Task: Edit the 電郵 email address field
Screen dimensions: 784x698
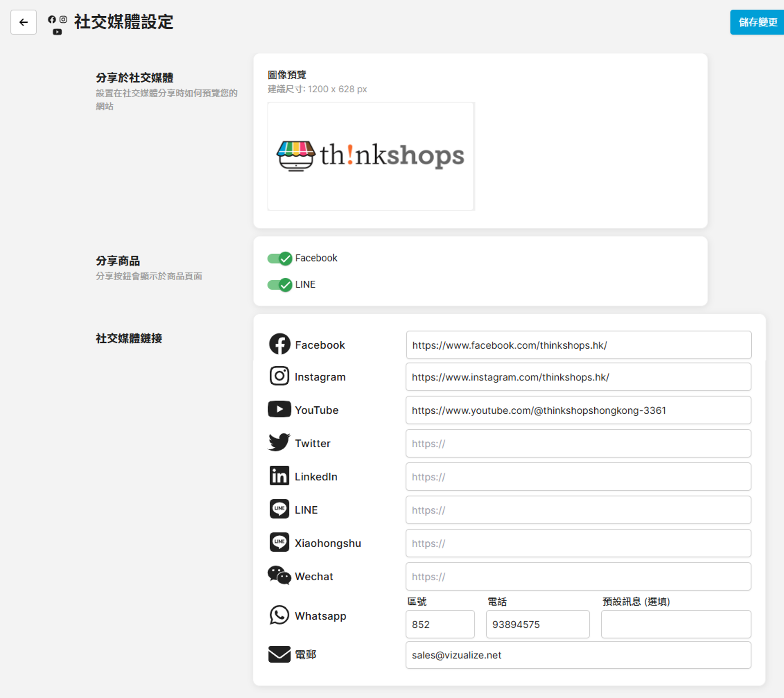Action: pos(578,655)
